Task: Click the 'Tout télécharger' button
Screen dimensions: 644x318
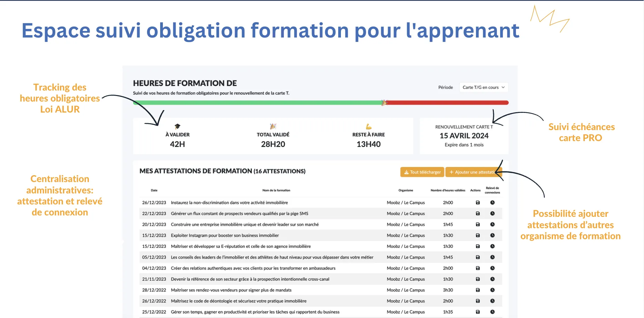Action: [422, 172]
